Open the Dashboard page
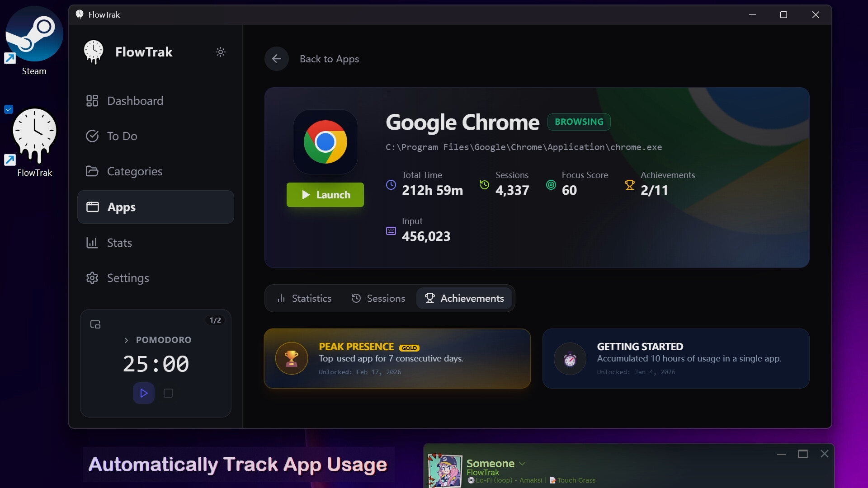The width and height of the screenshot is (868, 488). coord(156,101)
